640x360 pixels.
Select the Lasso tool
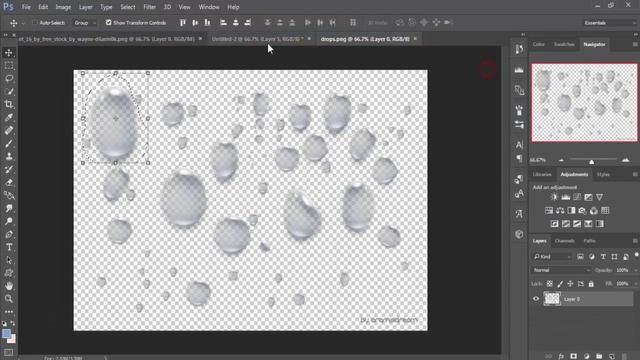tap(9, 78)
